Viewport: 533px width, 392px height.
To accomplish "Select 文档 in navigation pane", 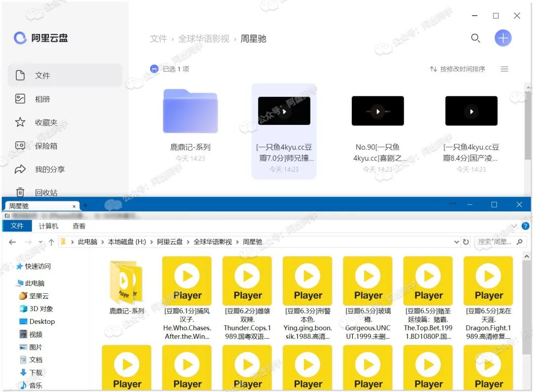I will (31, 360).
